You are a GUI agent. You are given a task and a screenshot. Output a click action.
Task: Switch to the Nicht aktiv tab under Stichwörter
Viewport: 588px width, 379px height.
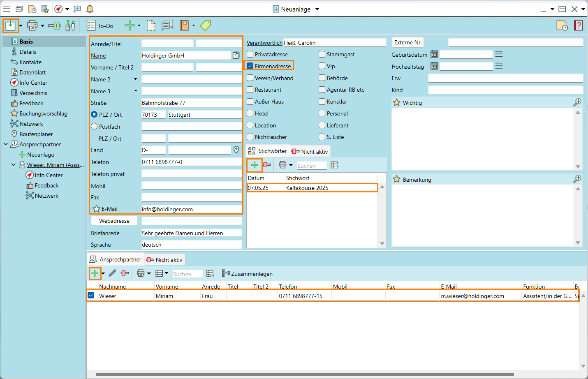(x=310, y=152)
